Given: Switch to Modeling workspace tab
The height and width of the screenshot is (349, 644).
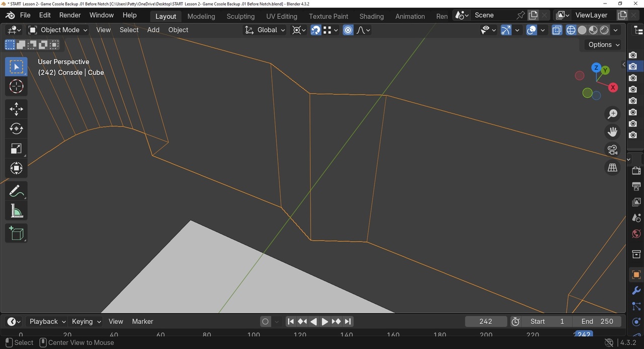Looking at the screenshot, I should [201, 16].
